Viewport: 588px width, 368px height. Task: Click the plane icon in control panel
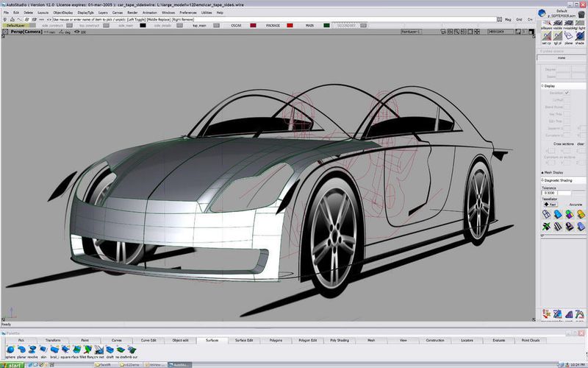coord(568,35)
